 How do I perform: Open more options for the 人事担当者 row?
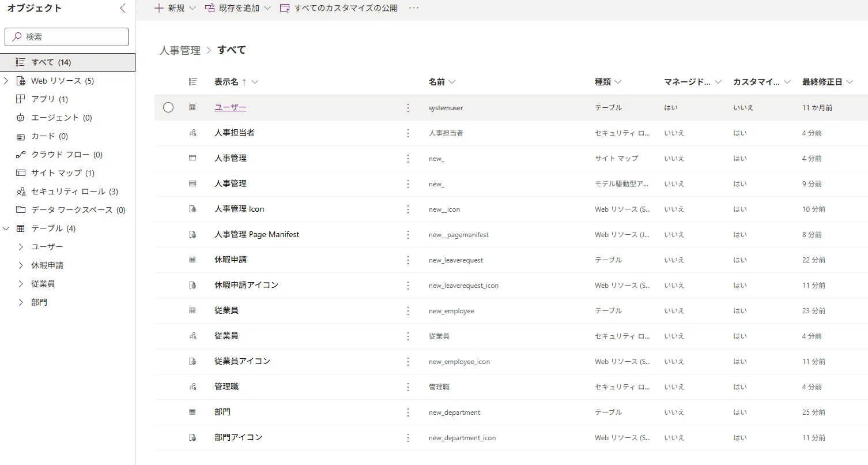click(x=408, y=133)
